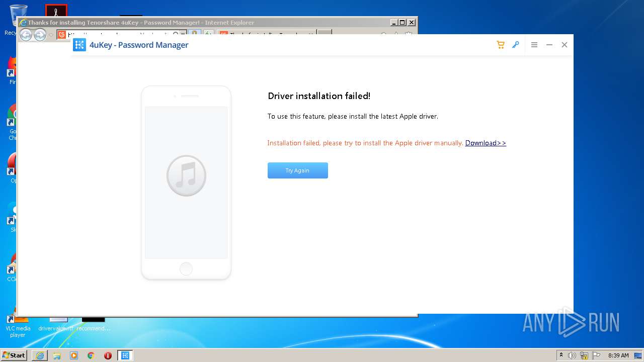Click Internet Explorer forward button
The width and height of the screenshot is (644, 362).
[x=40, y=35]
